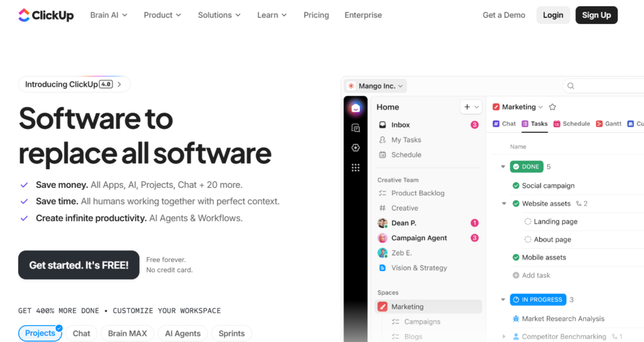Click the Vision & Strategy doc icon
The image size is (644, 342).
coord(382,268)
